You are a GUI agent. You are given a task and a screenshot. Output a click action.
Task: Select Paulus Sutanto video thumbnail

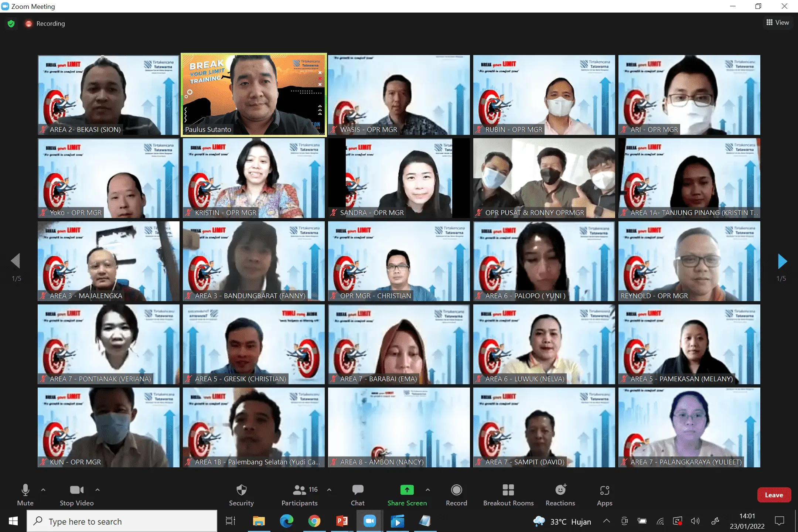(253, 95)
